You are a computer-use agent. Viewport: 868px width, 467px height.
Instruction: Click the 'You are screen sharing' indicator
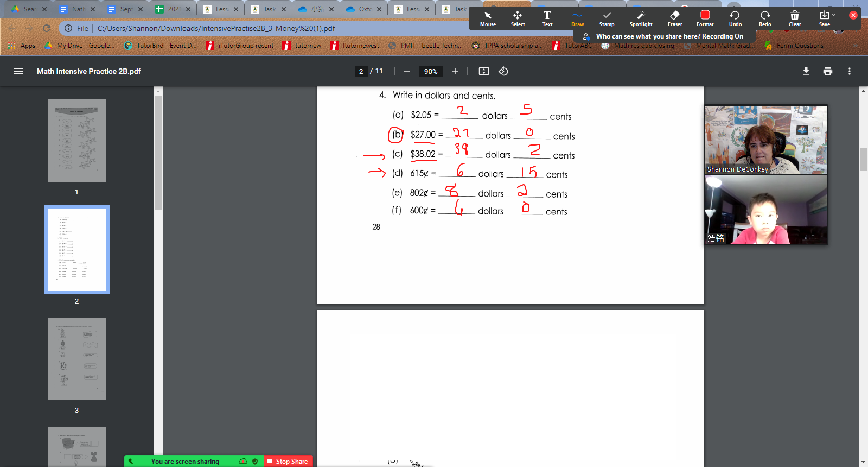coord(185,461)
